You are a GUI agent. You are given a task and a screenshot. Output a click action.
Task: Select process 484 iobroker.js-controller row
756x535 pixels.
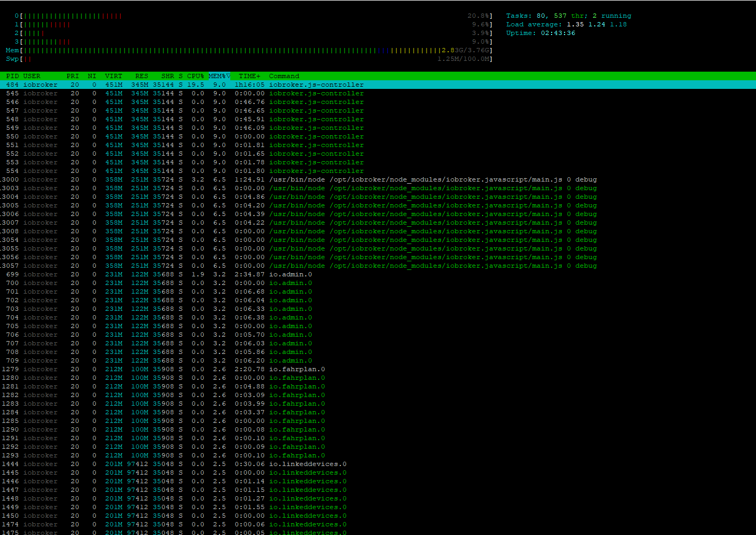[378, 85]
